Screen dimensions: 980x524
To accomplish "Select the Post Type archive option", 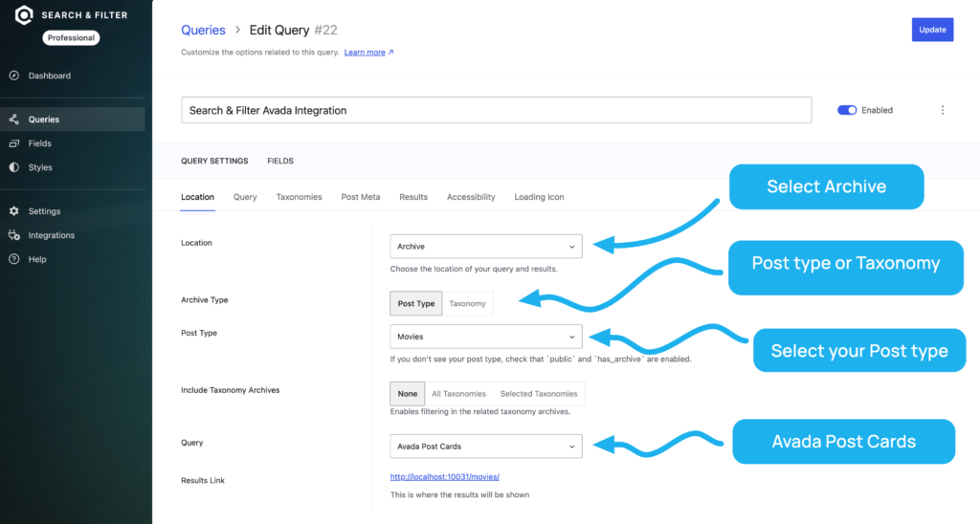I will click(415, 303).
